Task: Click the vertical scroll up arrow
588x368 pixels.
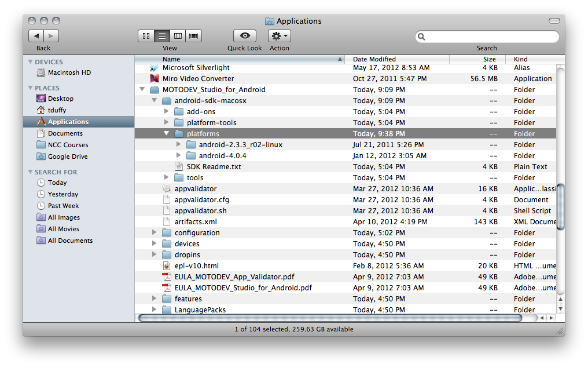Action: 561,299
